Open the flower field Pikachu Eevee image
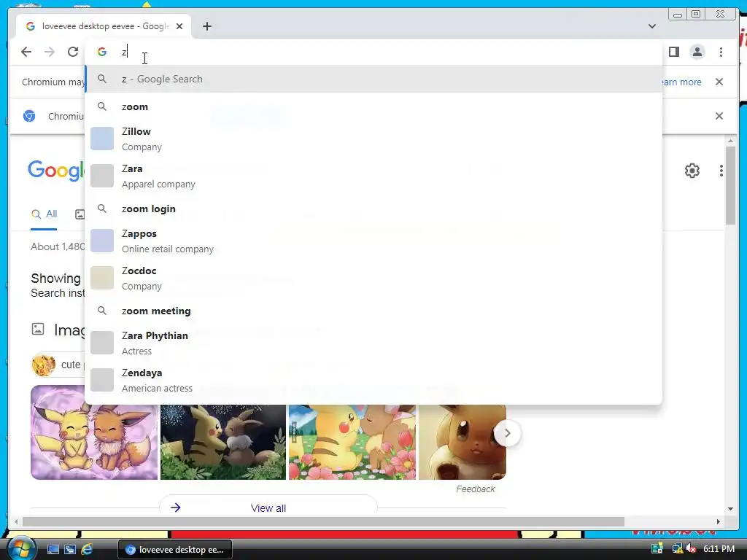747x560 pixels. click(352, 442)
